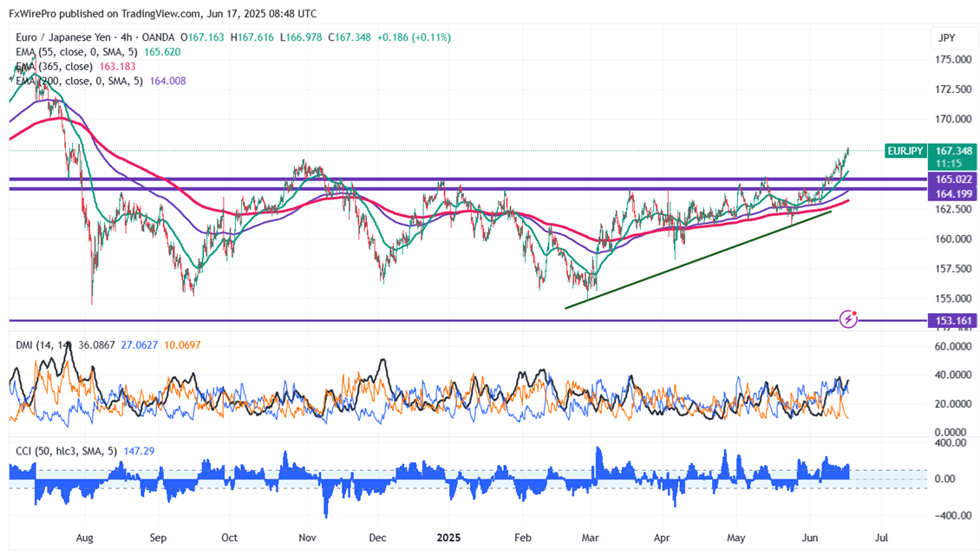Click the Jun label on time axis
This screenshot has height=555, width=980.
[x=809, y=538]
